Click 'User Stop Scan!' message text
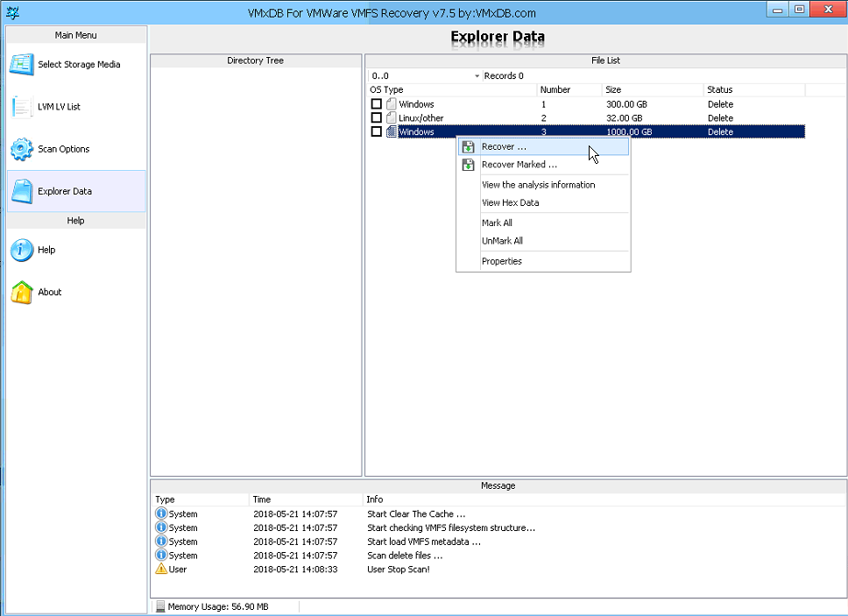 click(398, 569)
